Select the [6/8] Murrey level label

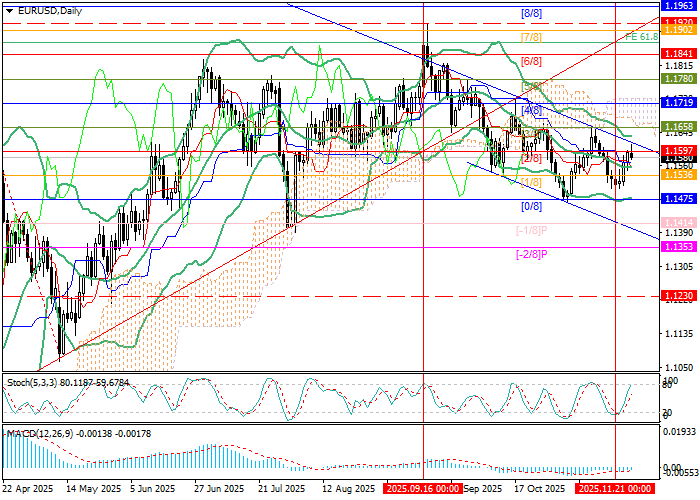tap(532, 61)
